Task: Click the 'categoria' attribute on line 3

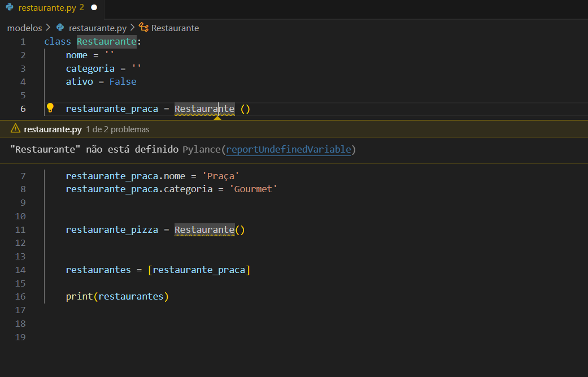Action: (x=90, y=68)
